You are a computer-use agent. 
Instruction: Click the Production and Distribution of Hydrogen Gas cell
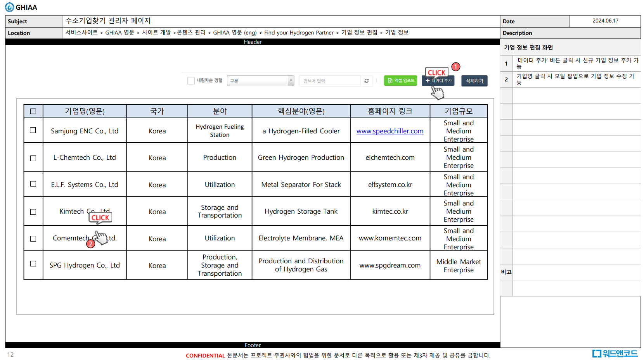(x=301, y=265)
